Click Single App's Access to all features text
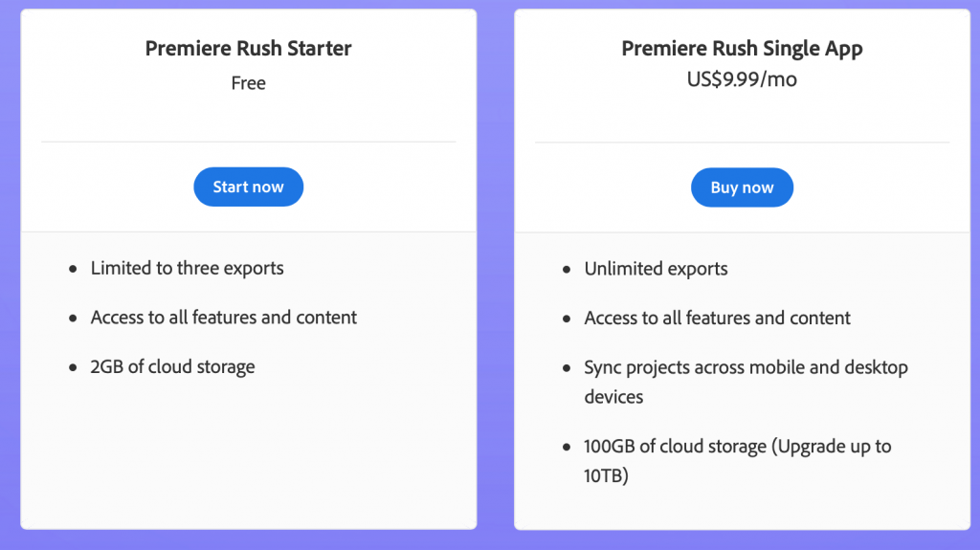 [x=717, y=319]
